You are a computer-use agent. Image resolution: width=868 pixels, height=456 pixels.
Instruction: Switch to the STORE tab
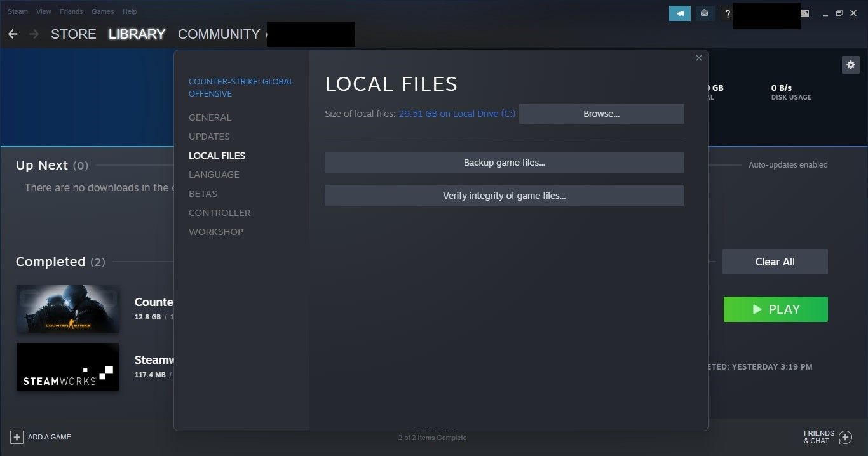pyautogui.click(x=74, y=34)
